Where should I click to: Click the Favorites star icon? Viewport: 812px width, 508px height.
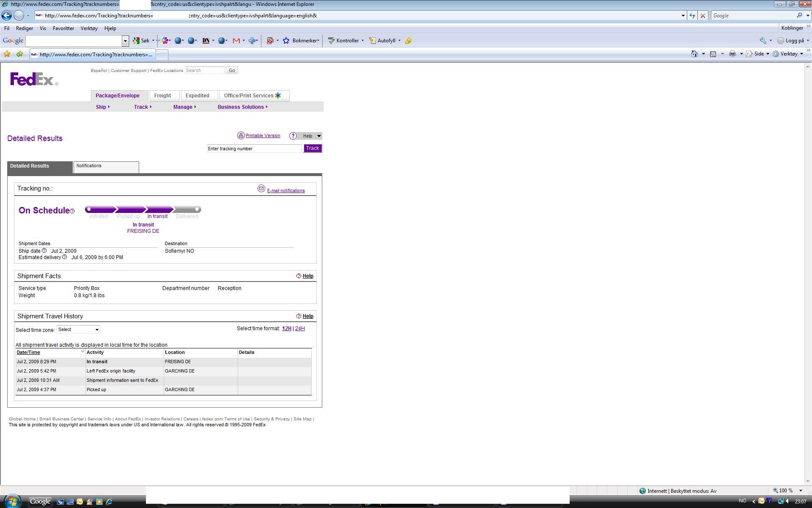point(7,54)
